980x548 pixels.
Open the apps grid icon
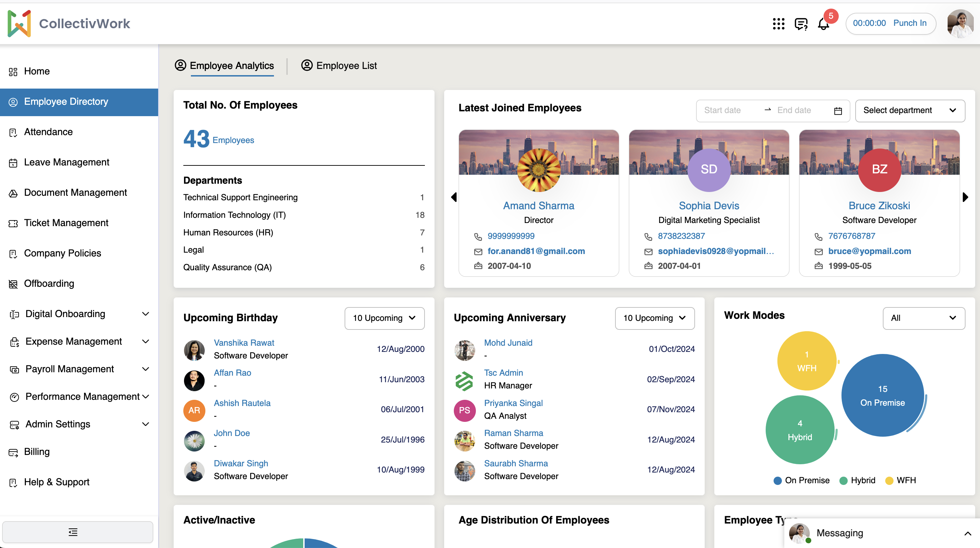778,23
